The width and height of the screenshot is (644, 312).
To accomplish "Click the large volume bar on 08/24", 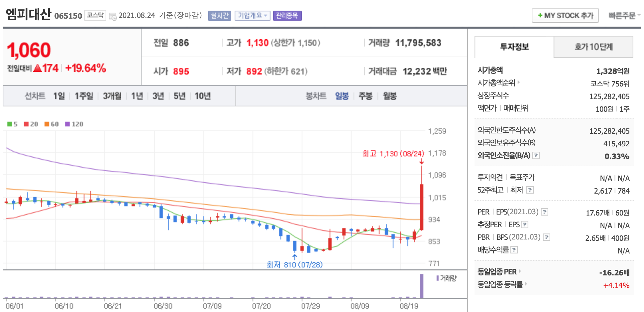I will point(422,286).
